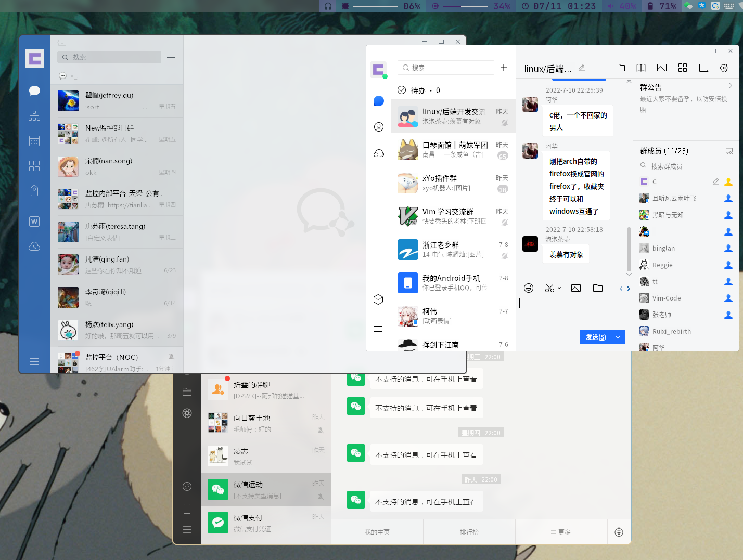View the group's chat photo album icon
This screenshot has width=743, height=560.
click(661, 68)
